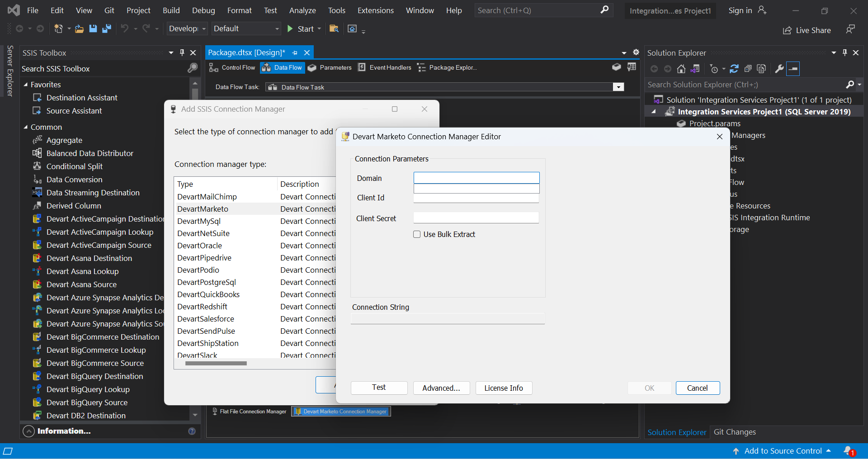The height and width of the screenshot is (459, 868).
Task: Click the Domain input field
Action: [x=476, y=178]
